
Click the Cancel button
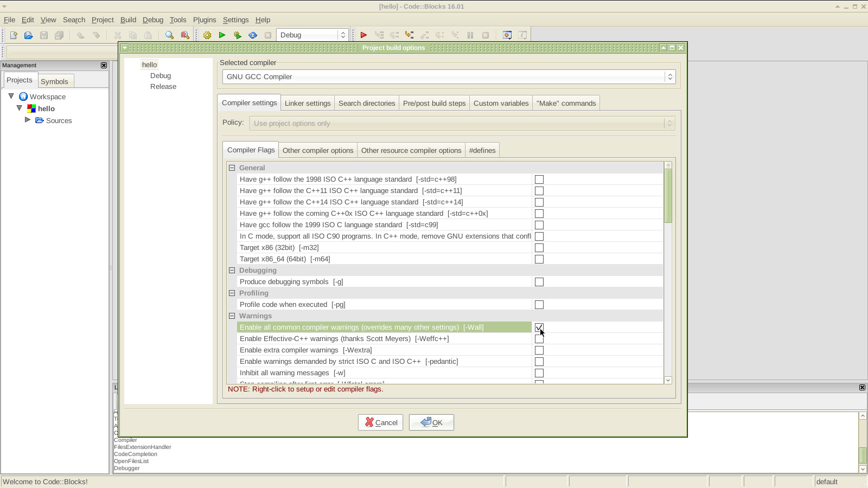point(380,422)
